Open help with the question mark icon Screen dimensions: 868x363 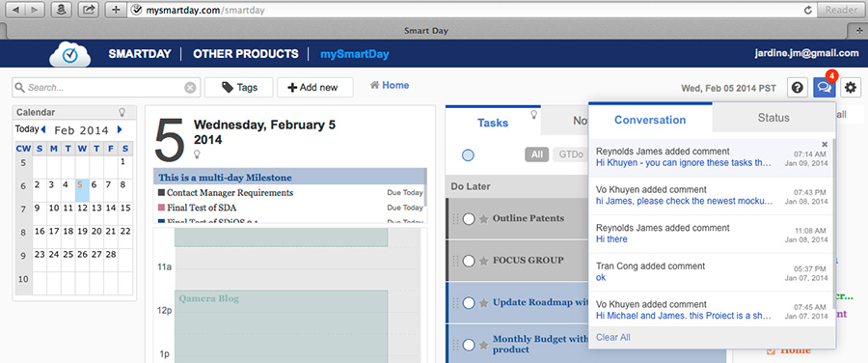click(x=797, y=88)
